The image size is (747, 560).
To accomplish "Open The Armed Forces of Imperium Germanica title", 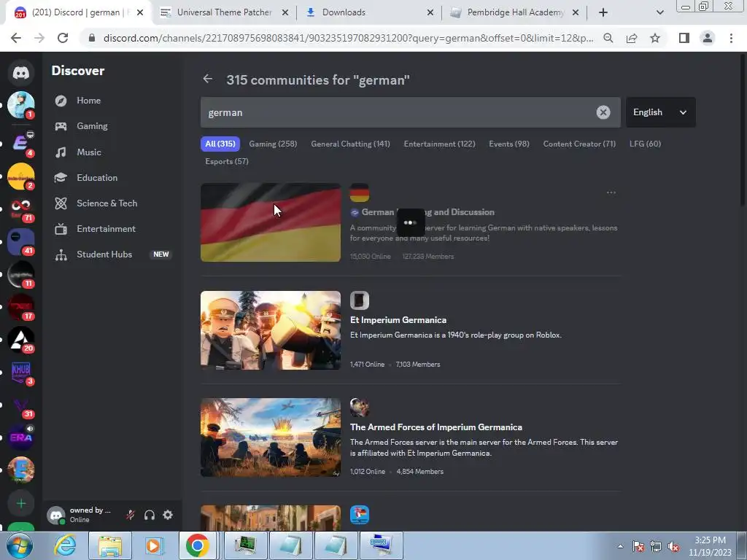I will pyautogui.click(x=436, y=427).
